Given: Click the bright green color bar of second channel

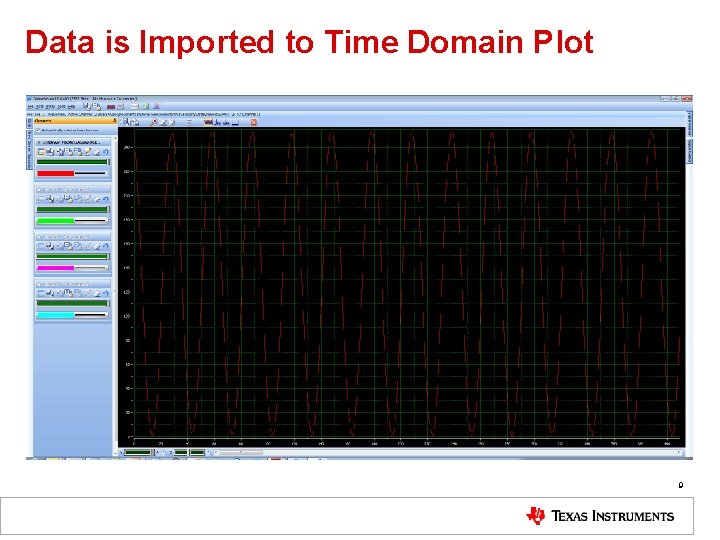Looking at the screenshot, I should (56, 221).
